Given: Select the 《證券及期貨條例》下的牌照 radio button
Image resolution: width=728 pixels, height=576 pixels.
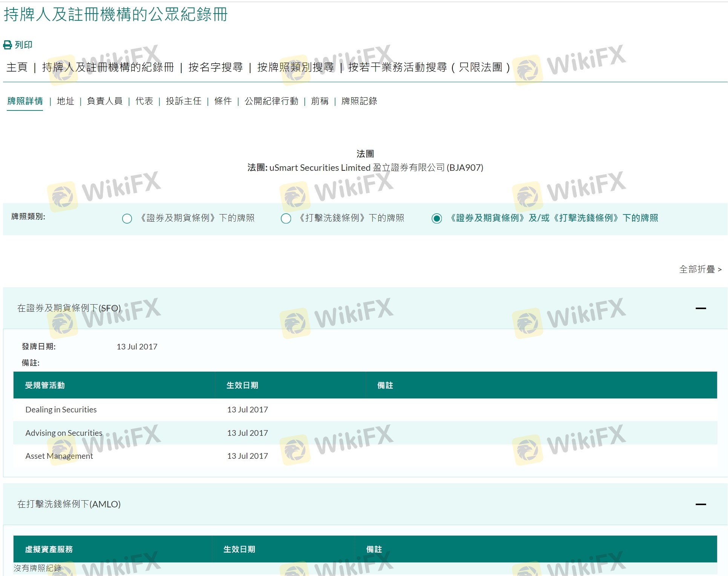Looking at the screenshot, I should pos(127,219).
